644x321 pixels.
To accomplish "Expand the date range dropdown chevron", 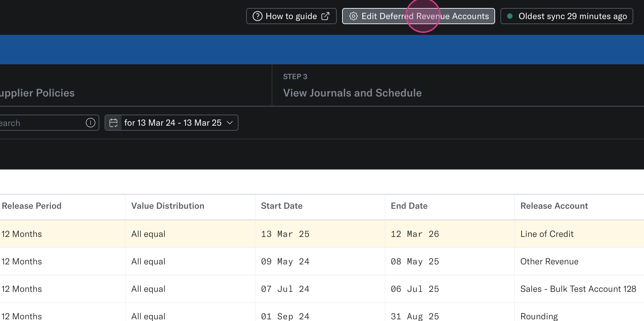I will pos(230,123).
